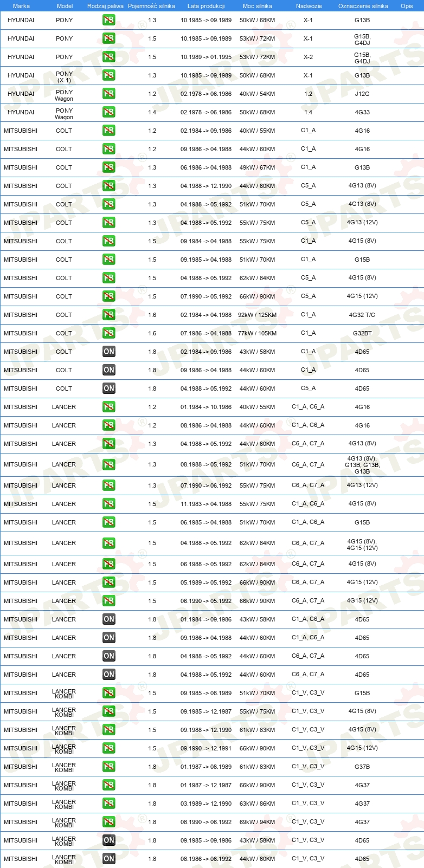The height and width of the screenshot is (868, 424).
Task: Click petrol icon in Colt G32BT row
Action: (109, 333)
